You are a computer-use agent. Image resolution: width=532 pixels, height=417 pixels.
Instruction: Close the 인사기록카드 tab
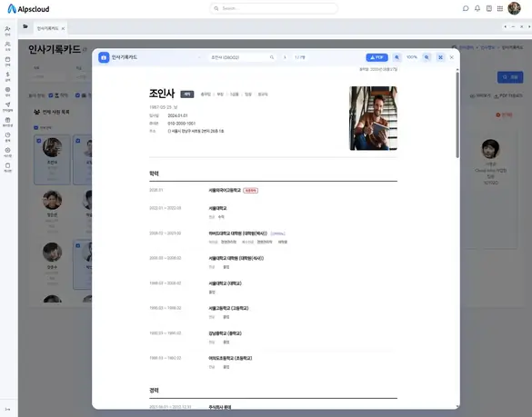63,28
